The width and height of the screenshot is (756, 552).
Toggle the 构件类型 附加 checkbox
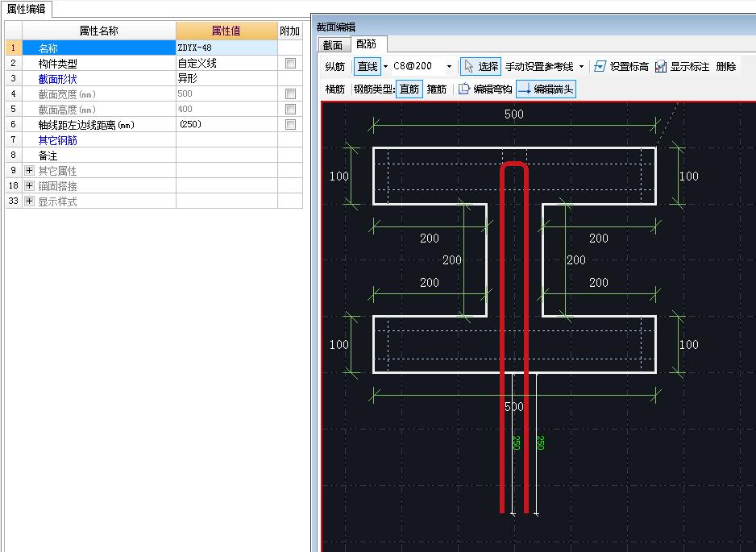coord(290,63)
